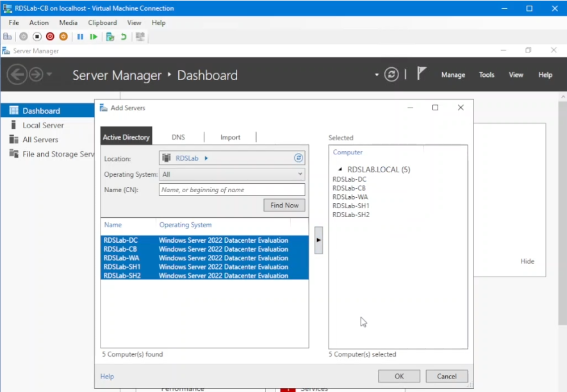
Task: Open the Media menu
Action: tap(68, 22)
